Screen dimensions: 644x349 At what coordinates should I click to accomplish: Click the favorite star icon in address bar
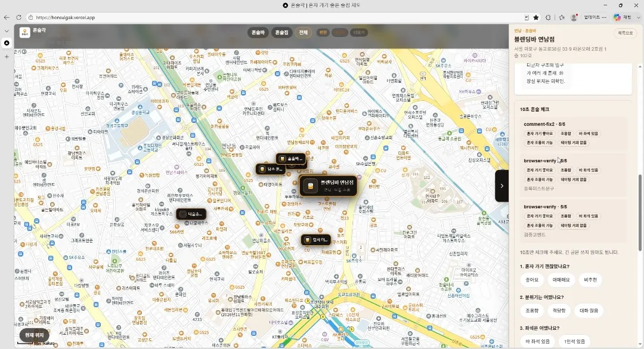tap(536, 17)
